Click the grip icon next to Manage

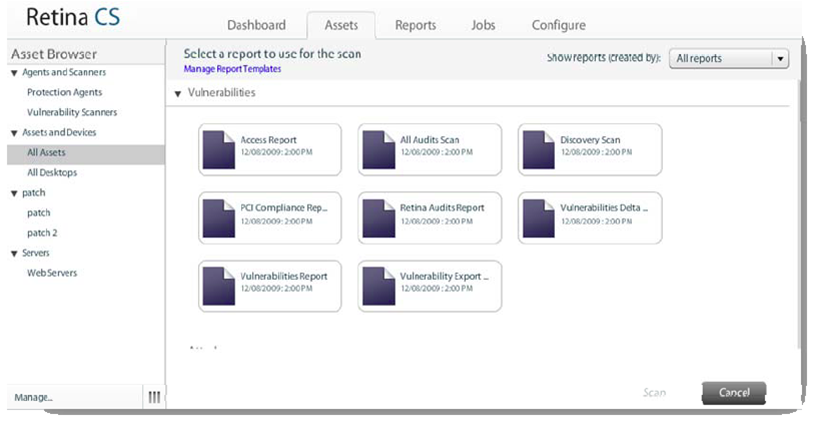tap(154, 397)
